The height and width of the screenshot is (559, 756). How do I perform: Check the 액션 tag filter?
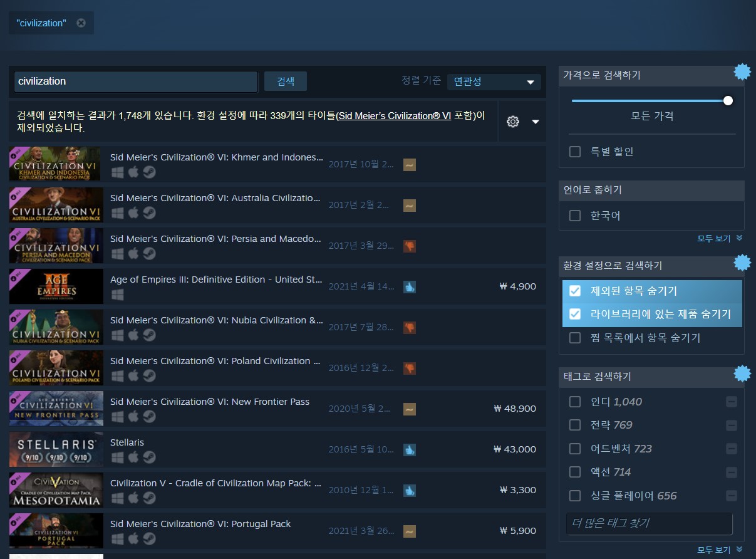[574, 472]
